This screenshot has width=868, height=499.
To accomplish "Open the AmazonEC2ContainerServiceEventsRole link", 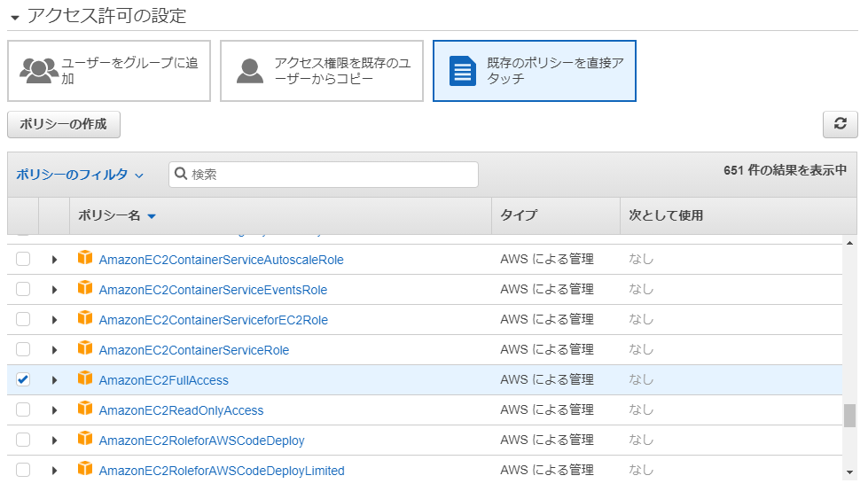I will (213, 290).
